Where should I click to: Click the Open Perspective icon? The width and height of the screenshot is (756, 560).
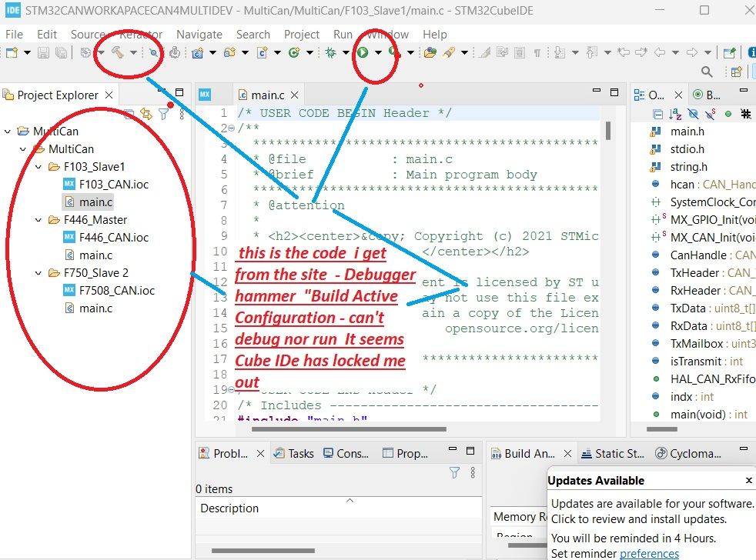pos(736,72)
